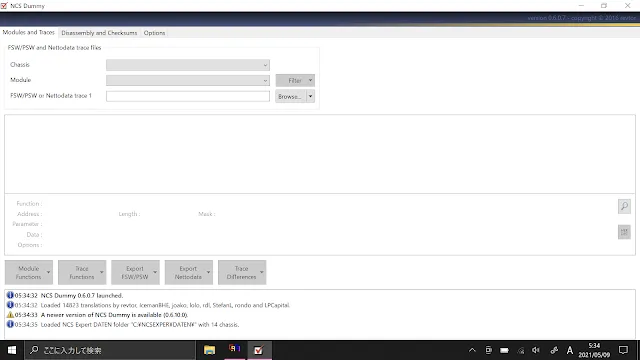Screen dimensions: 640x360
Task: Open the notification center icon
Action: tap(623, 350)
